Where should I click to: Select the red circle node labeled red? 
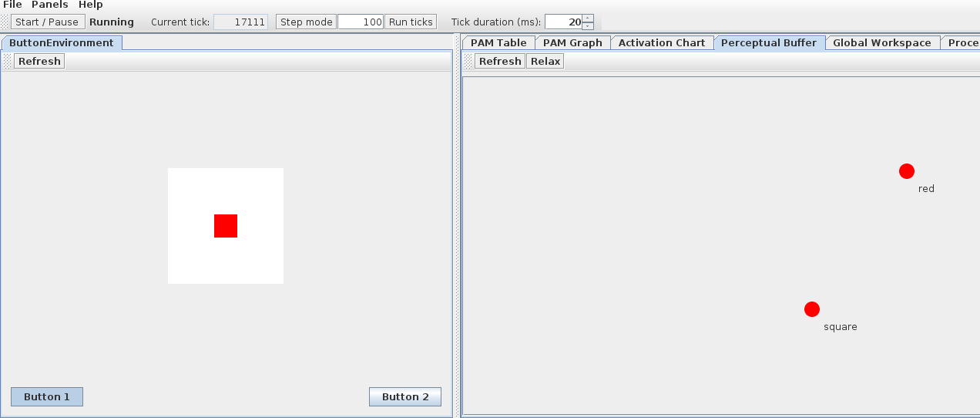tap(906, 171)
